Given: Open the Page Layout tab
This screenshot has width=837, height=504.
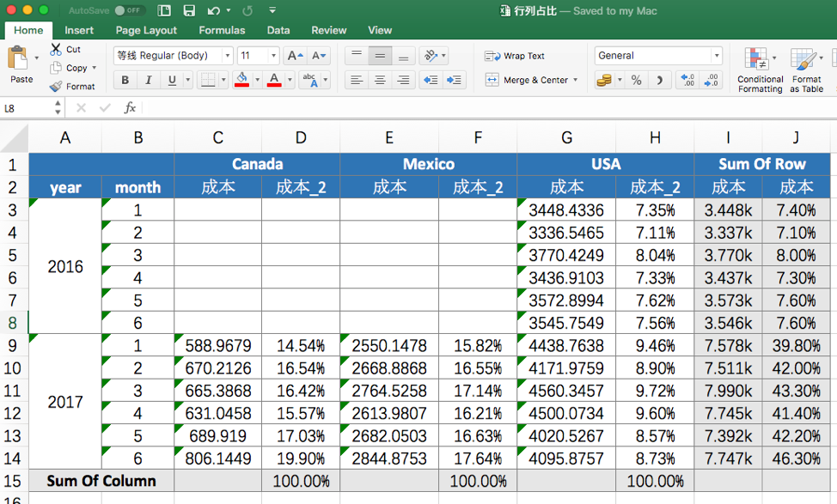Looking at the screenshot, I should click(146, 30).
